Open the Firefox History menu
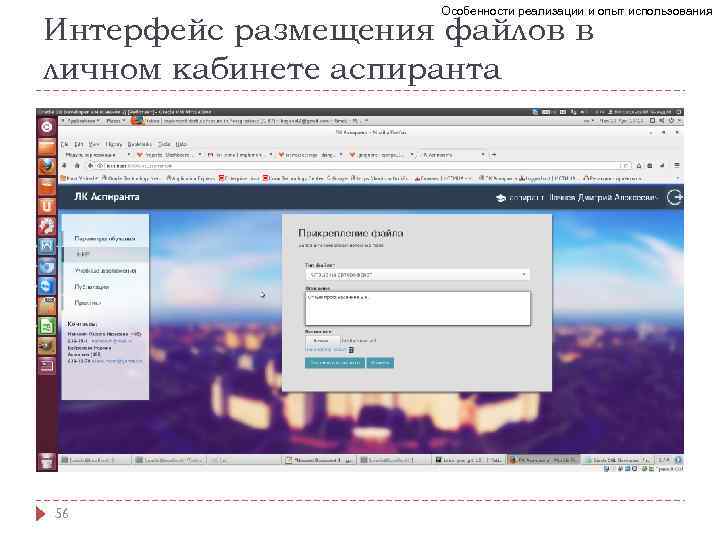The width and height of the screenshot is (720, 540). (x=113, y=144)
